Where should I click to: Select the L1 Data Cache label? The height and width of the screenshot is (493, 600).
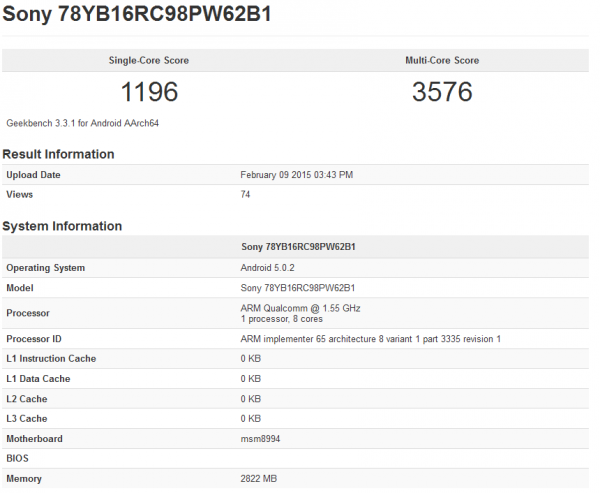point(38,379)
